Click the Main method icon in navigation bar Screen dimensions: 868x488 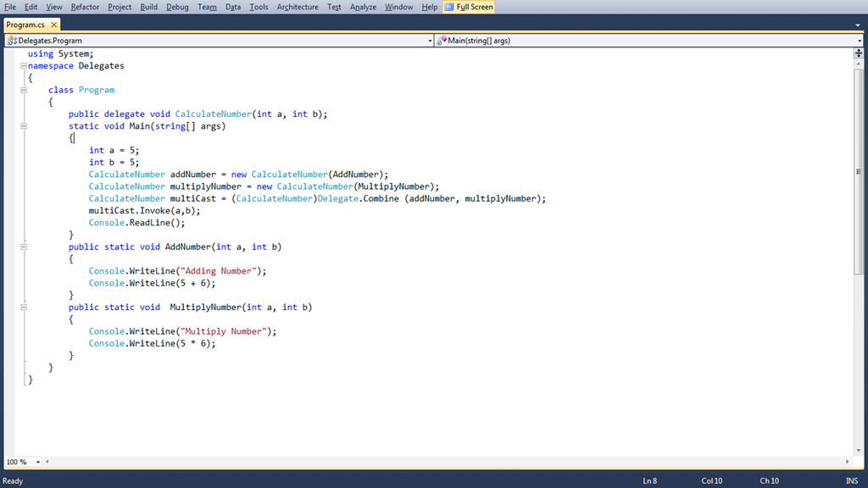point(442,41)
